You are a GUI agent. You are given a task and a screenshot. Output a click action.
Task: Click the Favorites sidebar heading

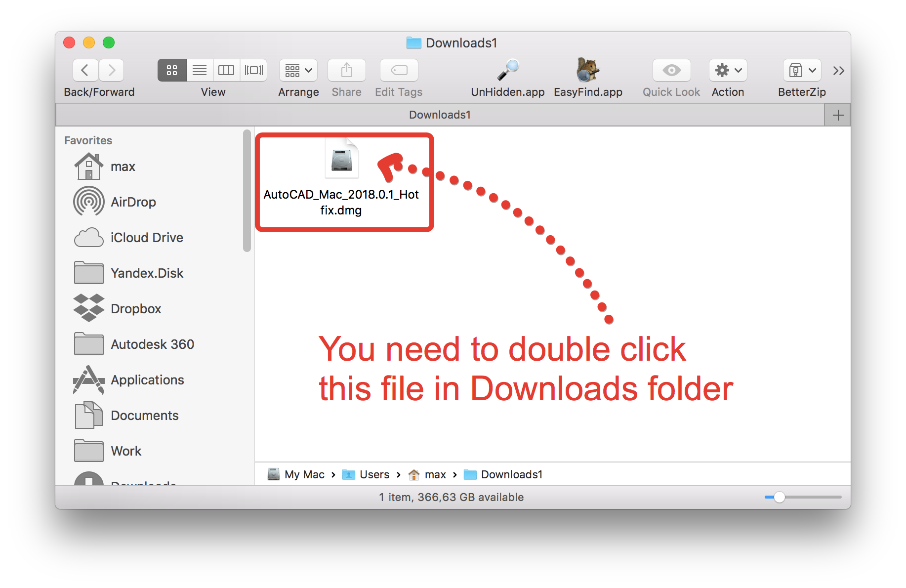click(88, 140)
